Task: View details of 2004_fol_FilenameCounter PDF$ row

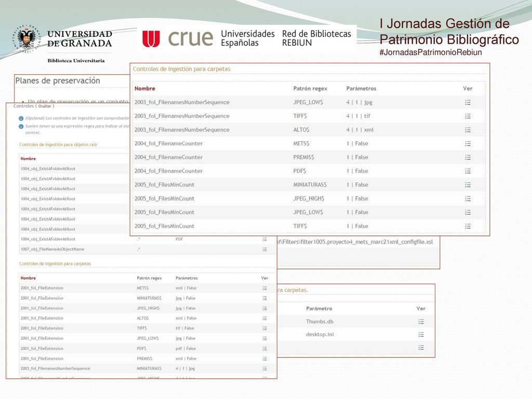Action: tap(468, 171)
